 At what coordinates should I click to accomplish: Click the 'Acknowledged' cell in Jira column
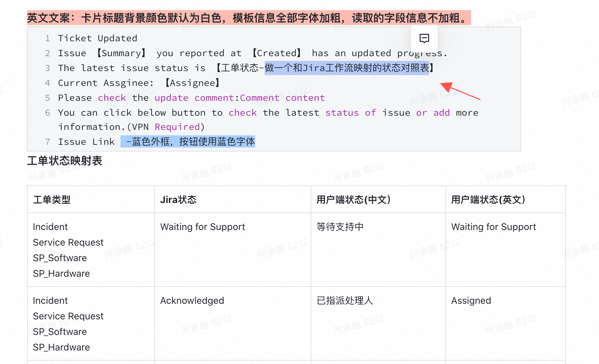(x=192, y=300)
